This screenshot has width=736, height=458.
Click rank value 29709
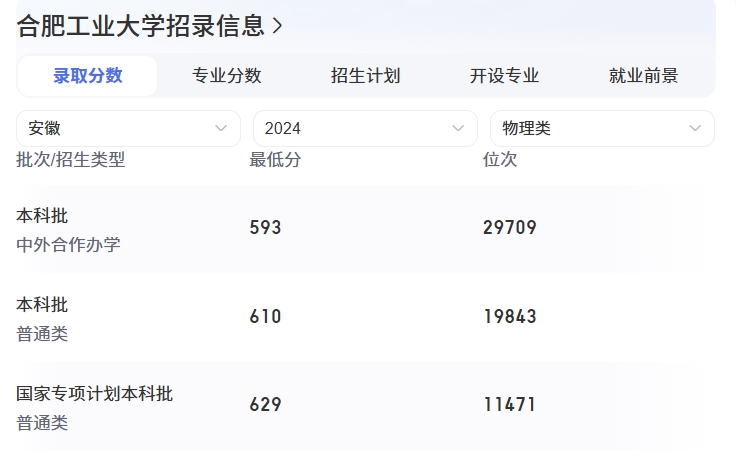point(510,228)
